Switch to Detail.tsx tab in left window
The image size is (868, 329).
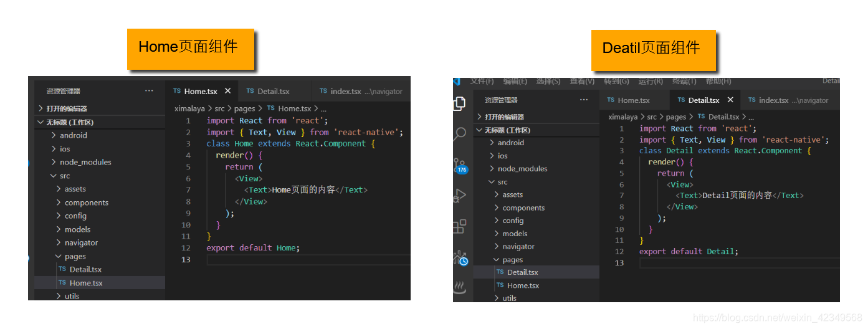pyautogui.click(x=274, y=91)
